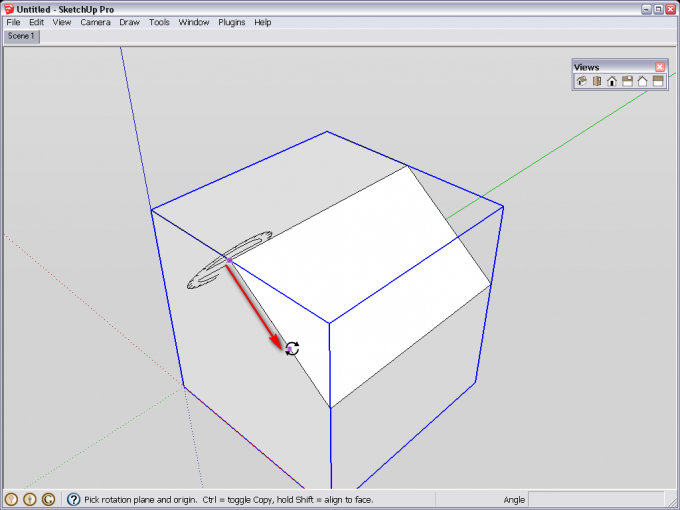Image resolution: width=680 pixels, height=510 pixels.
Task: Open the Instructor question mark icon
Action: pos(73,499)
